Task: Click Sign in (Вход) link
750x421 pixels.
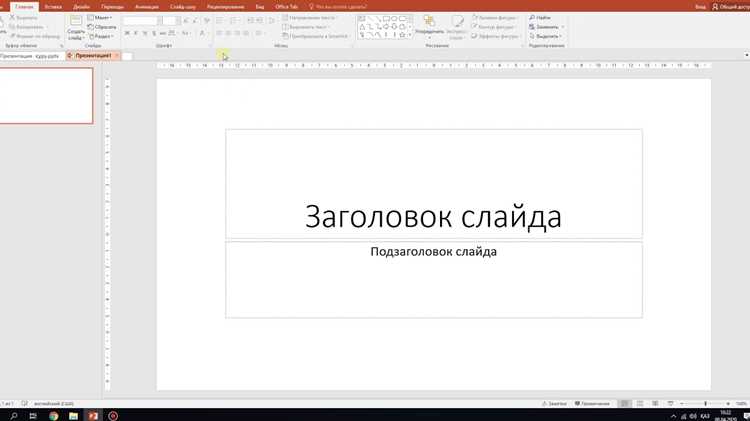Action: (x=700, y=7)
